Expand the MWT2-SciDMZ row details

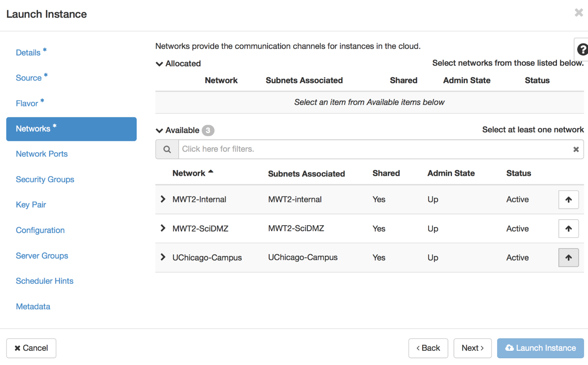pos(163,228)
